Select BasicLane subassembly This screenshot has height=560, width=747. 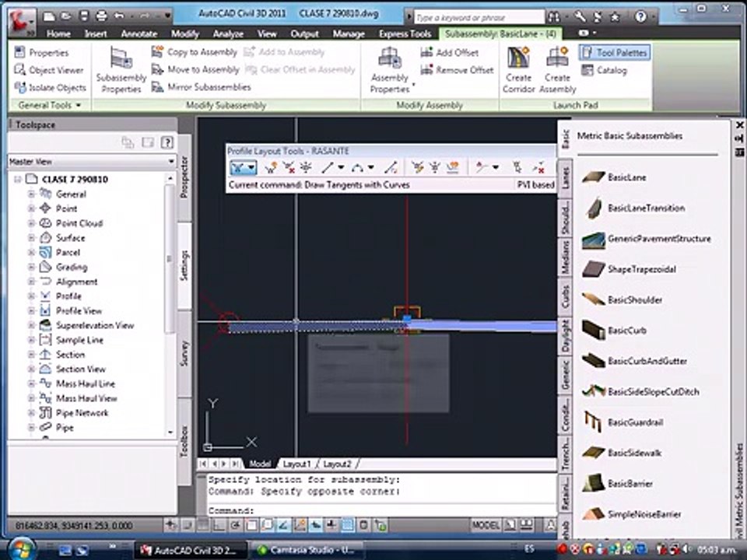[x=615, y=177]
